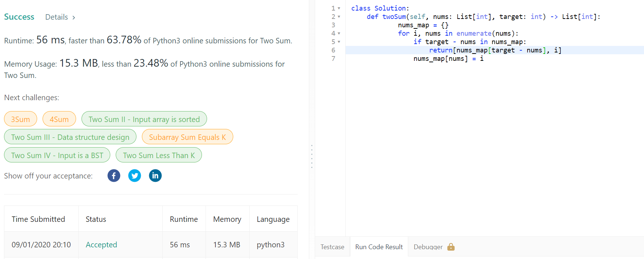644x259 pixels.
Task: Open the 3Sum challenge
Action: [20, 119]
